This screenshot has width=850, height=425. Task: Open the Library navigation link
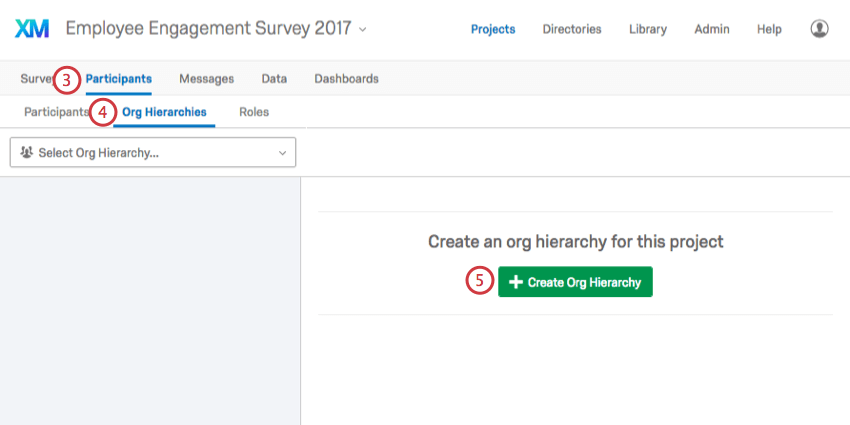[x=648, y=29]
